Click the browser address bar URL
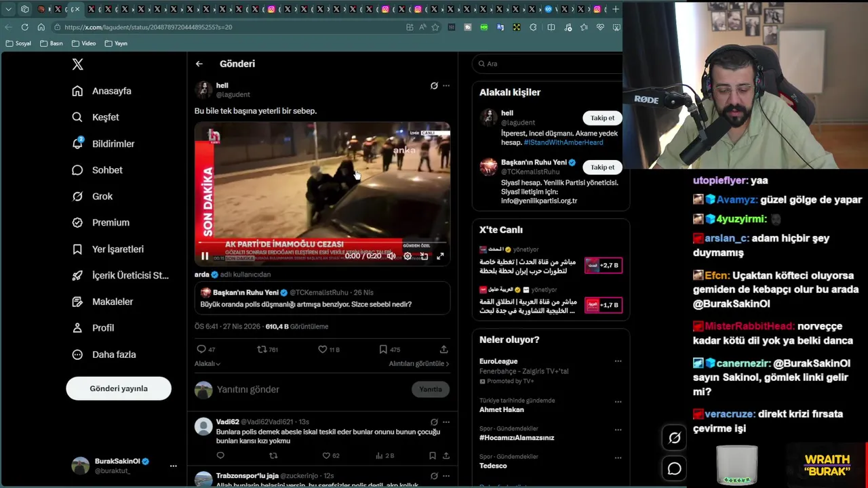 tap(149, 27)
